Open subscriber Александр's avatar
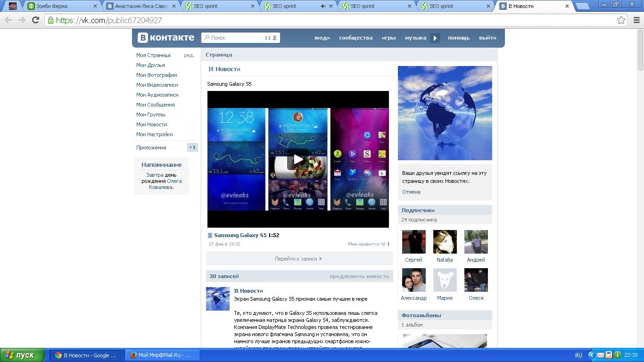This screenshot has width=644, height=362. click(x=414, y=280)
